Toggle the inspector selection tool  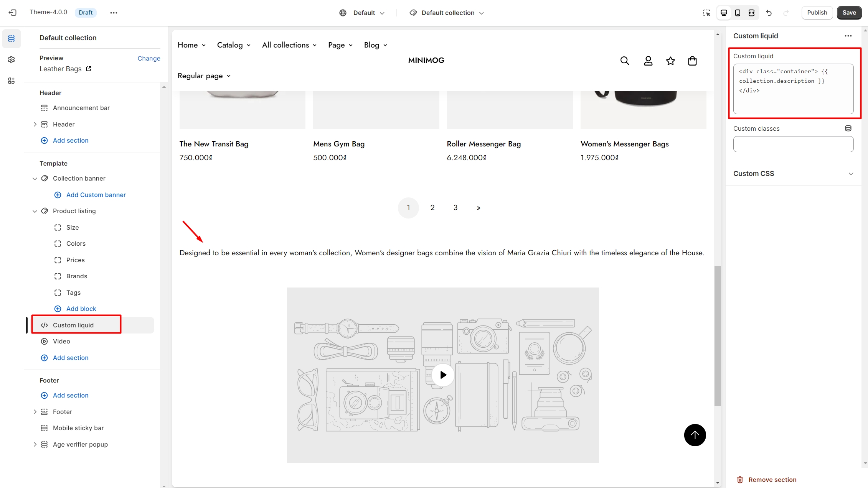706,13
